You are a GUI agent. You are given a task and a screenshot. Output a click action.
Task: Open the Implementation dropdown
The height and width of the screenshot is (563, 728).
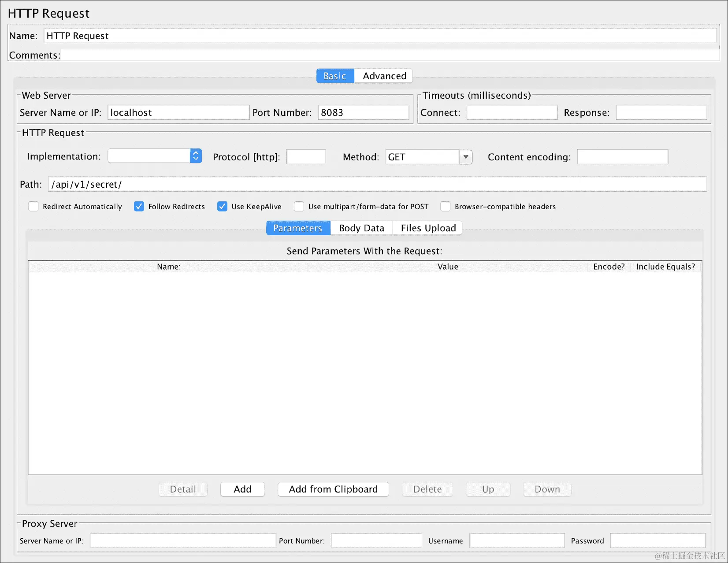point(155,156)
